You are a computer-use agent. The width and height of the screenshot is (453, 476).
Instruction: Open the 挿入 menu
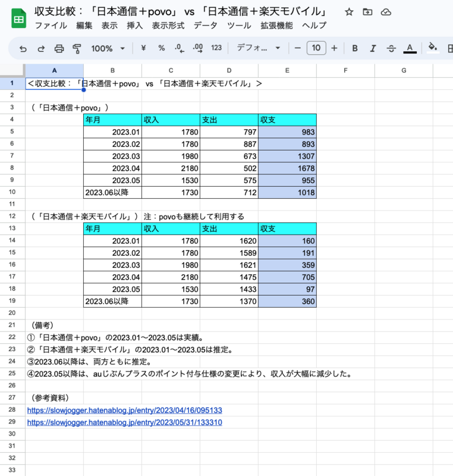[x=134, y=26]
